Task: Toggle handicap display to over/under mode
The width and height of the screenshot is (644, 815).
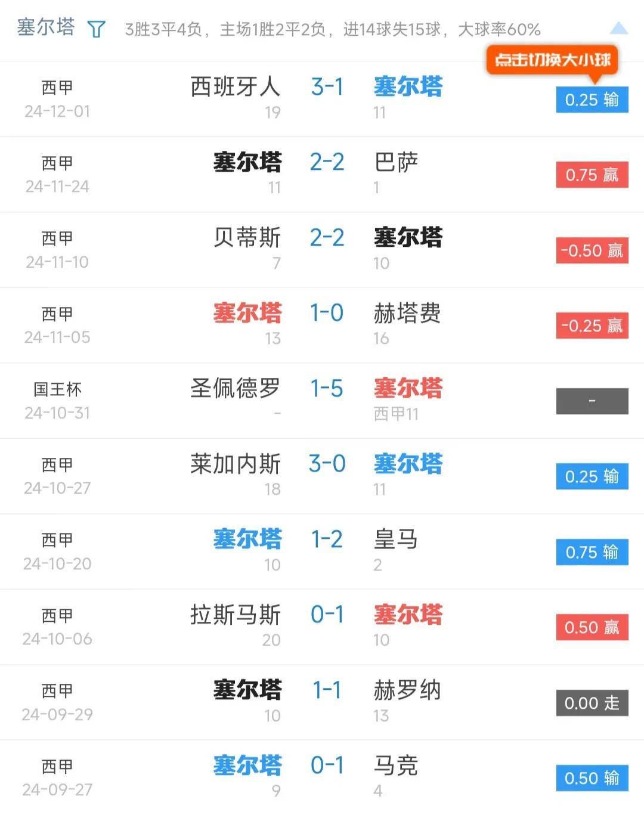Action: point(553,60)
